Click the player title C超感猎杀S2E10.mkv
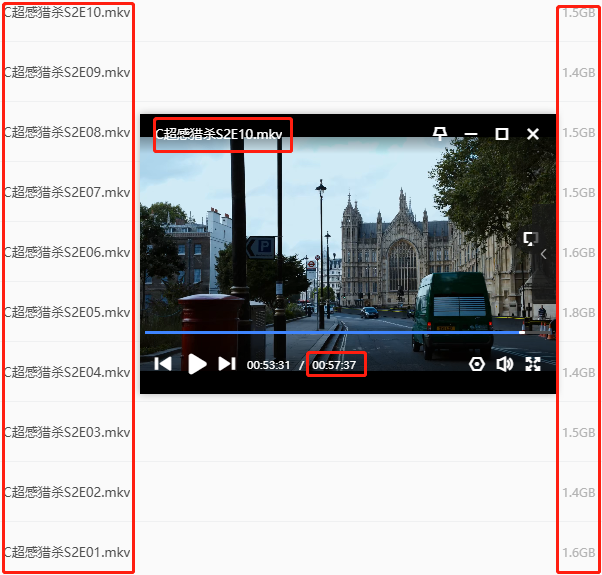 click(219, 134)
